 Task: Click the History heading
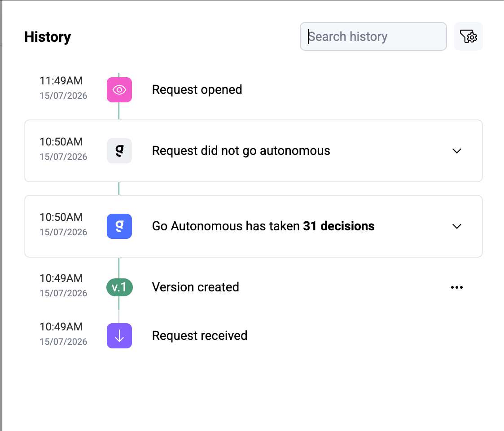pos(48,37)
